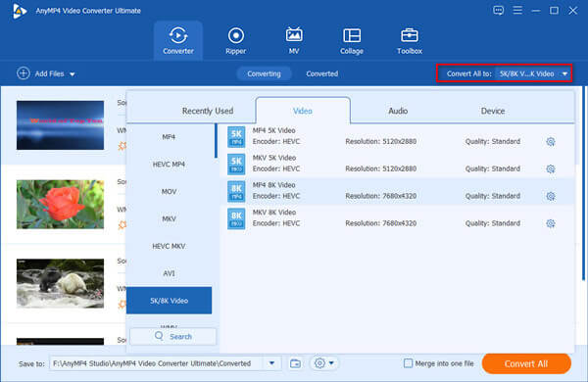
Task: Click the edit star icon of the rose video
Action: pos(122,225)
